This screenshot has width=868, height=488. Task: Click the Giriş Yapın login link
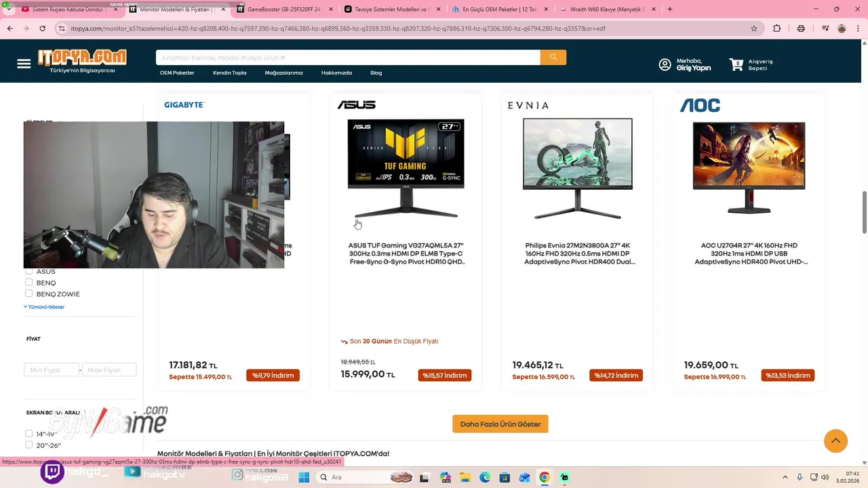(694, 68)
